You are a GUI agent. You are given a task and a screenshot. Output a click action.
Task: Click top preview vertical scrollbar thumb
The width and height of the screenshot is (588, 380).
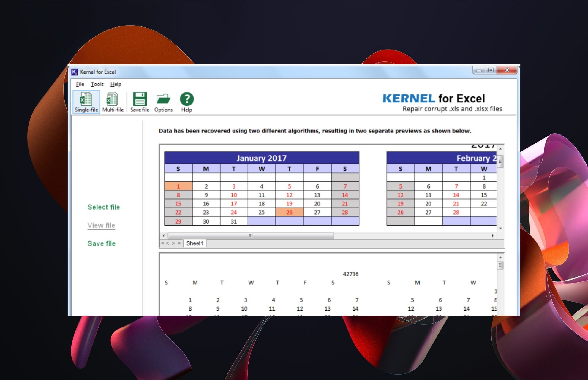(x=500, y=161)
